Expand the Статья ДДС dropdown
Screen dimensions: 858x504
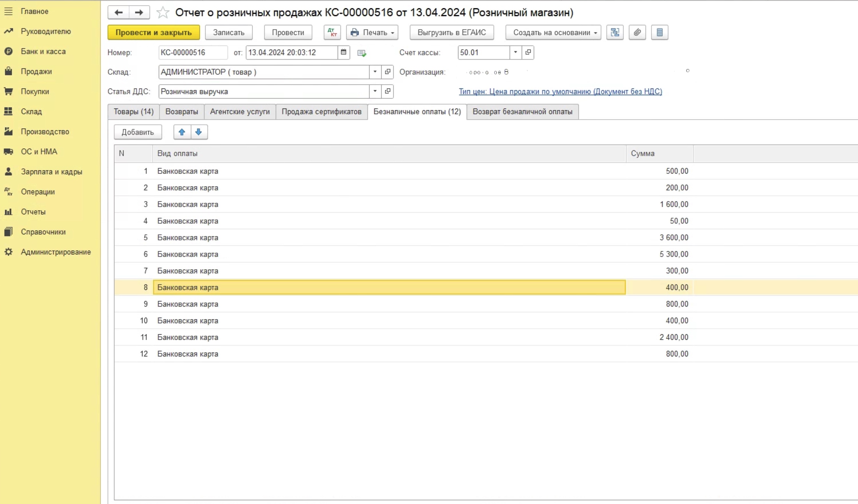click(375, 91)
